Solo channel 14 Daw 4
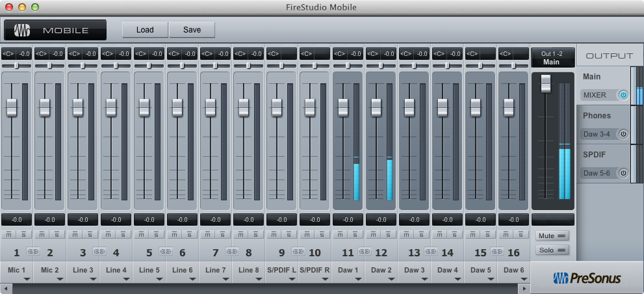 point(455,234)
